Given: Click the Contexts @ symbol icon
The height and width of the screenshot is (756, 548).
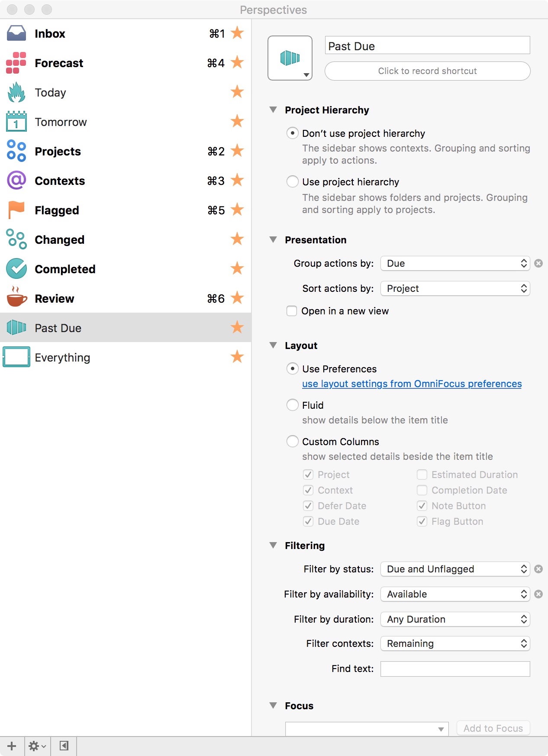Looking at the screenshot, I should tap(16, 181).
